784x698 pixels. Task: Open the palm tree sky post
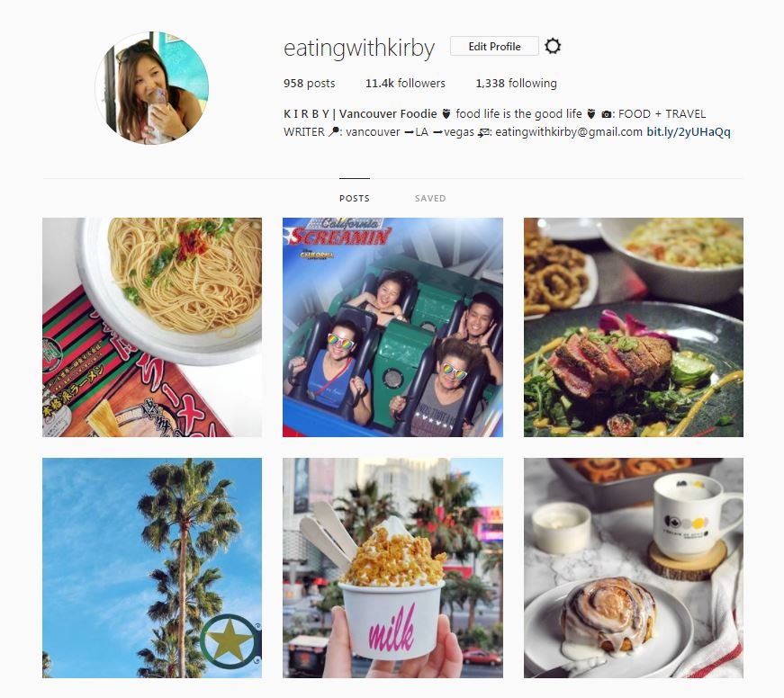(x=152, y=568)
